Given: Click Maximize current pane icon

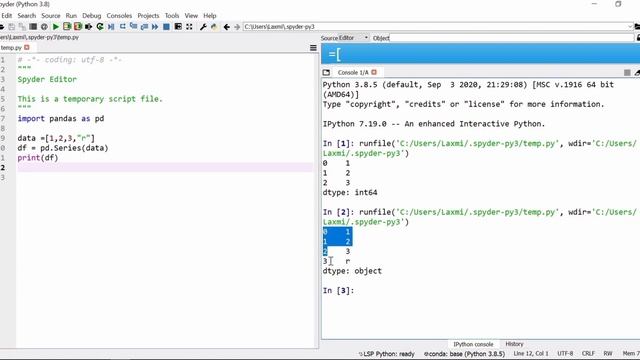Looking at the screenshot, I should click(178, 27).
